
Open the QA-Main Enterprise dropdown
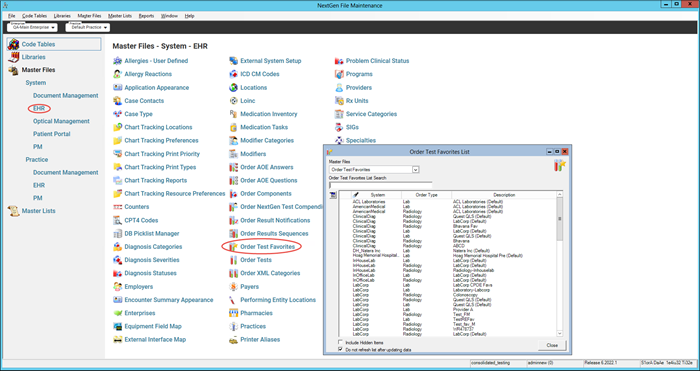(32, 27)
